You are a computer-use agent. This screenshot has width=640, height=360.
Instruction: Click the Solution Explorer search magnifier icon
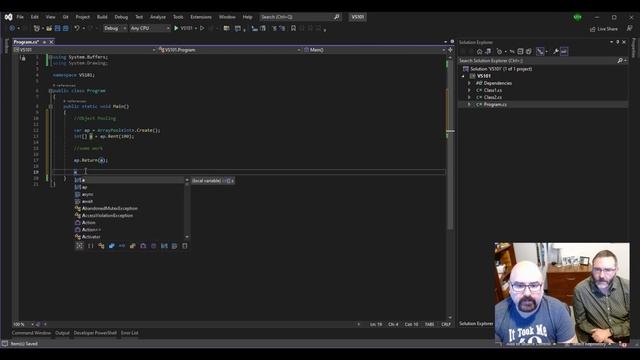[620, 60]
